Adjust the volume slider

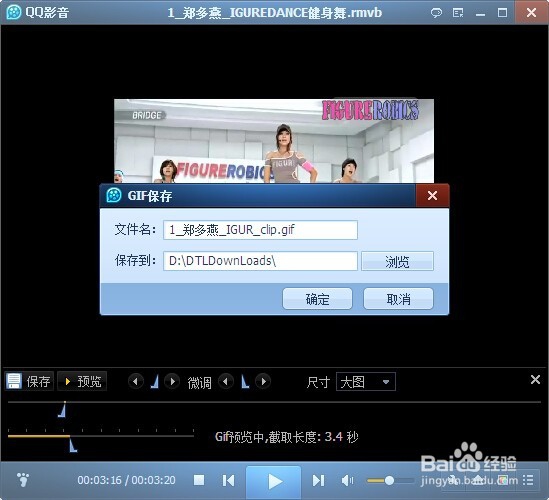point(390,480)
